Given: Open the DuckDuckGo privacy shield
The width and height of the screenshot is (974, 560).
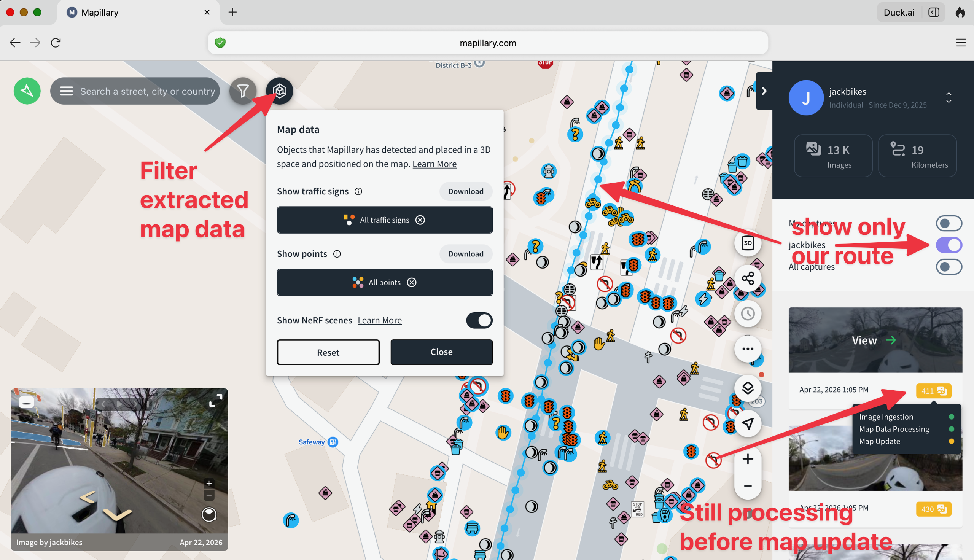Looking at the screenshot, I should (220, 43).
